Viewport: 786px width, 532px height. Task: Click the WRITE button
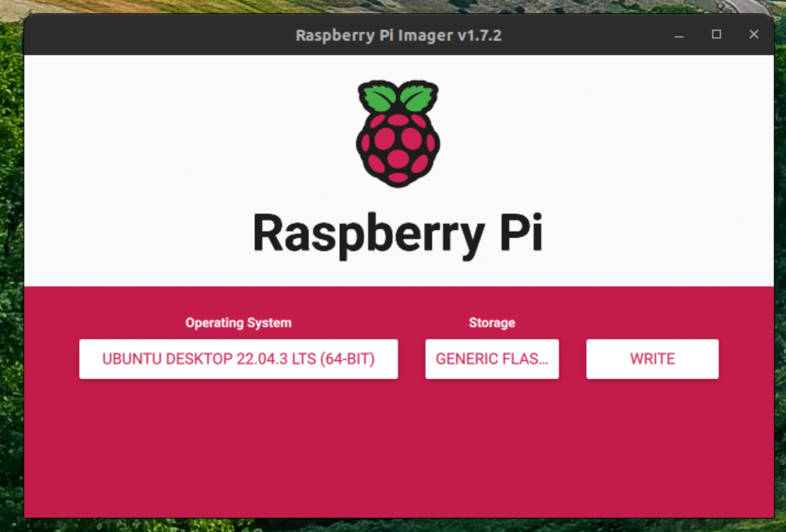tap(652, 359)
